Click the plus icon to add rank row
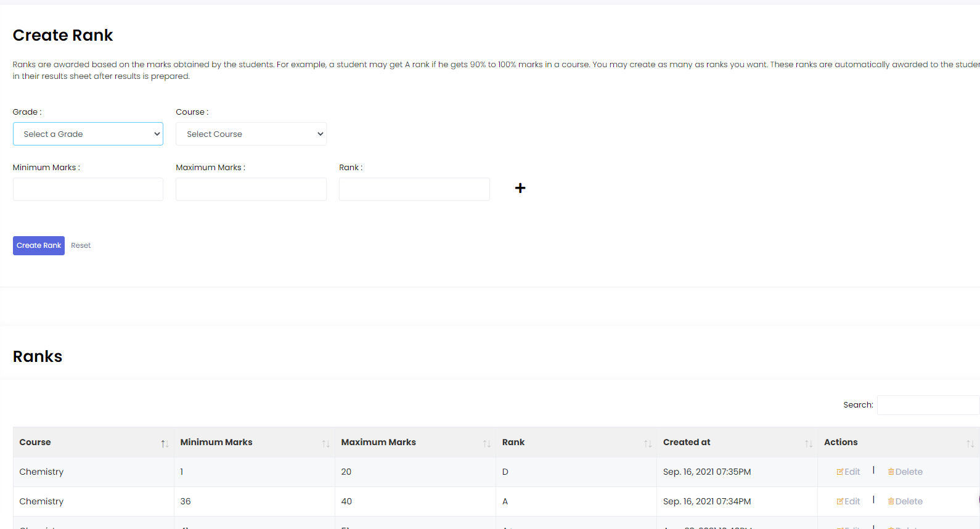This screenshot has height=529, width=980. coord(520,188)
